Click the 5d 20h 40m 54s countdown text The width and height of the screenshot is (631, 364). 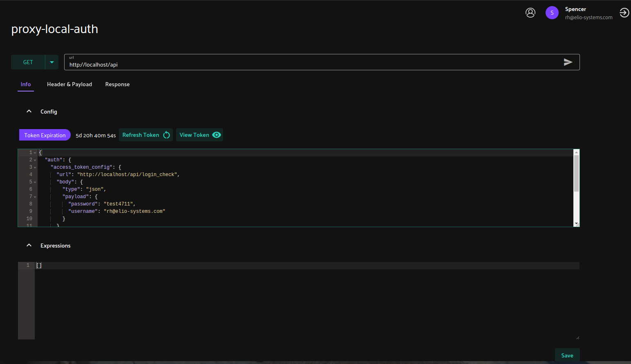pyautogui.click(x=96, y=136)
